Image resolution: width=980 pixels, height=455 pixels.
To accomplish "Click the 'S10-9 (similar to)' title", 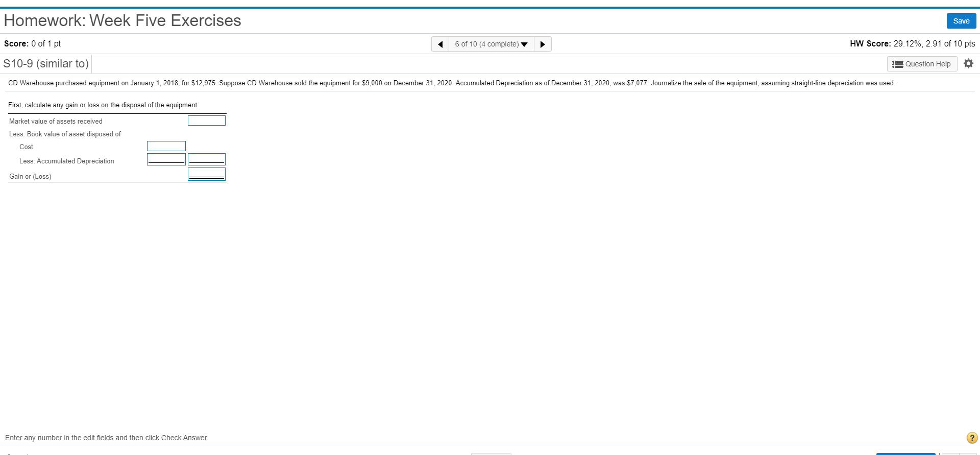I will click(46, 63).
